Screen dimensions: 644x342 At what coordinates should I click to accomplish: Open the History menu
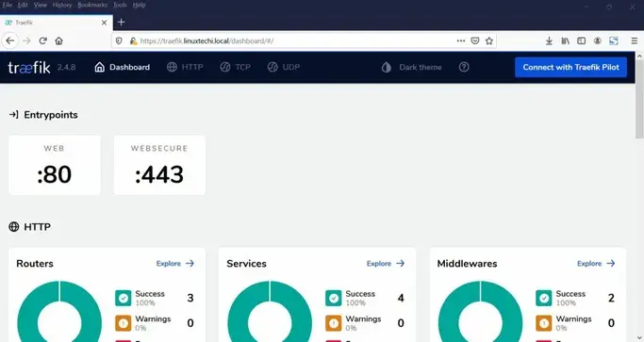[x=62, y=5]
